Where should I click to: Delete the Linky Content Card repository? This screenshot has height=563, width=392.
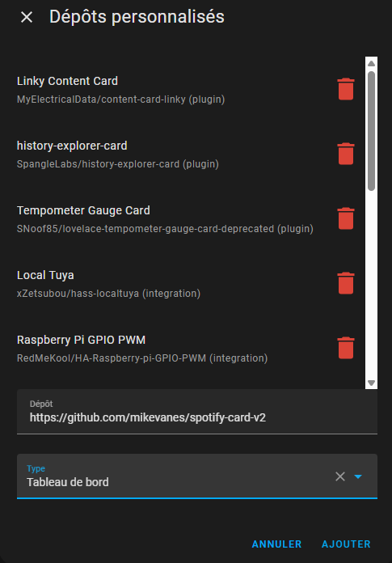click(346, 89)
